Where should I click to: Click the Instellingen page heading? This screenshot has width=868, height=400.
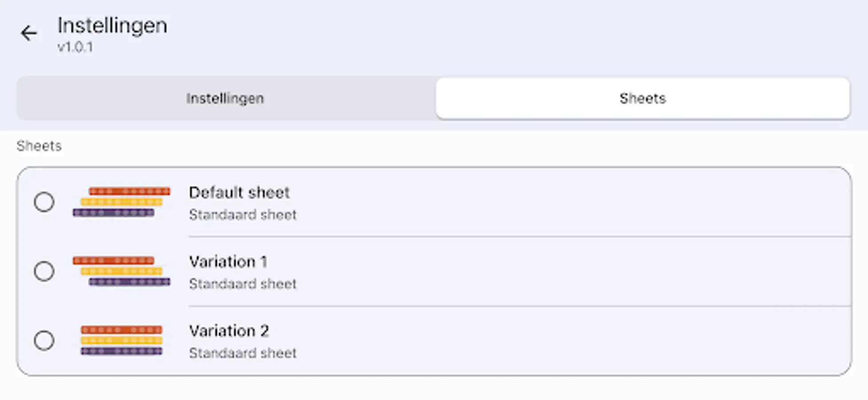(x=112, y=25)
